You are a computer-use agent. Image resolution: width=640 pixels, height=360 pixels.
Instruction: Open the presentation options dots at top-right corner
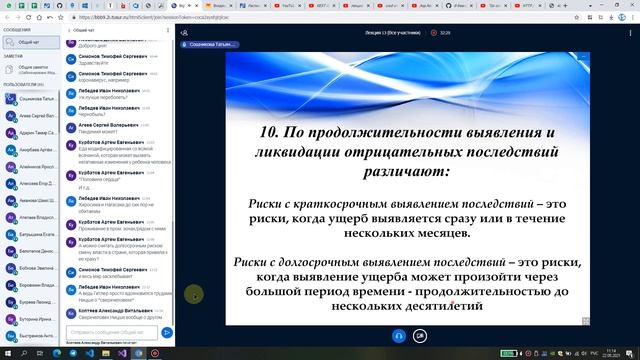584,56
